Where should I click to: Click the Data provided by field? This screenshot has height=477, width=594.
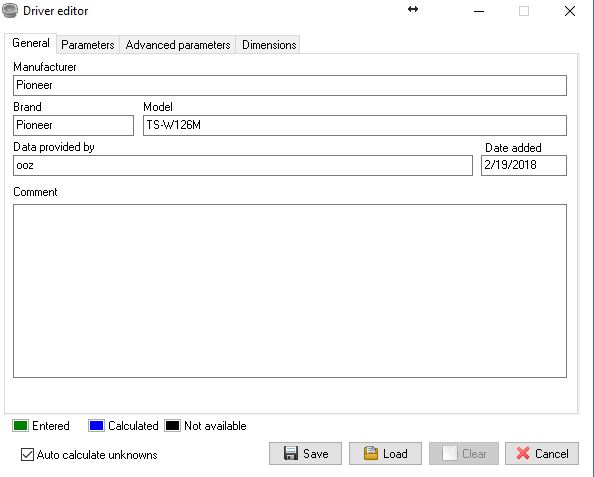coord(243,165)
